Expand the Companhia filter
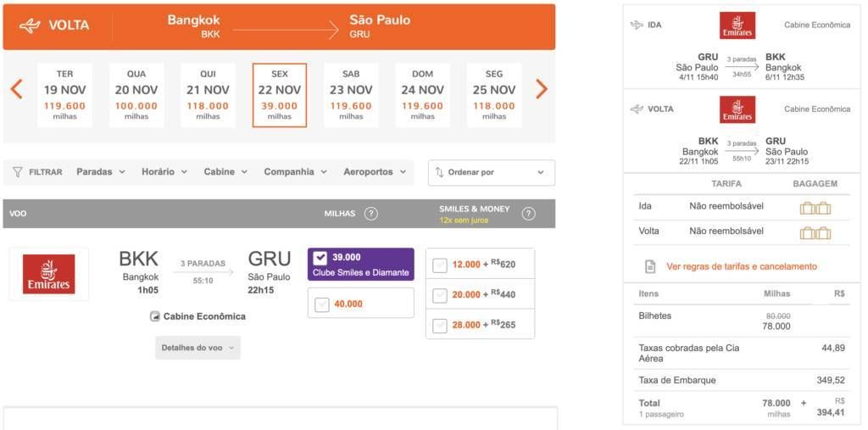Viewport: 868px width, 430px height. tap(296, 172)
